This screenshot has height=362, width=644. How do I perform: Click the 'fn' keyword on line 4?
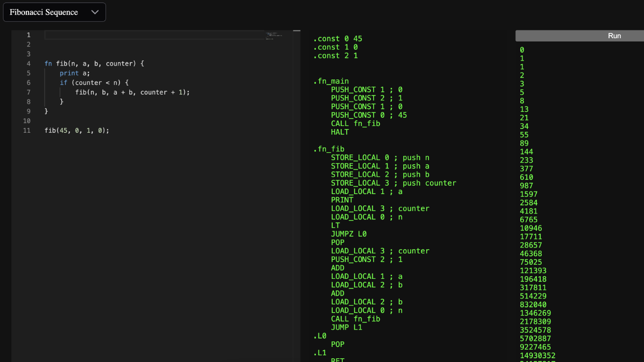[x=48, y=64]
